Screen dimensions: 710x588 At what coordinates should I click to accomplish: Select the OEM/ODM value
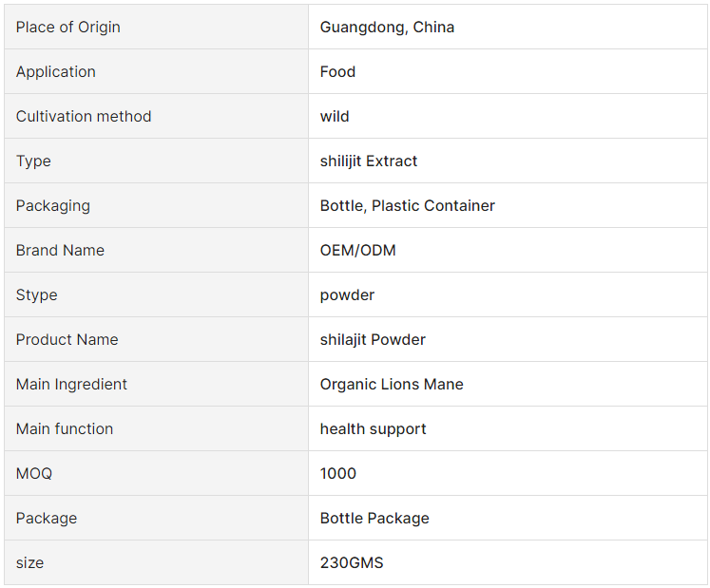[357, 251]
